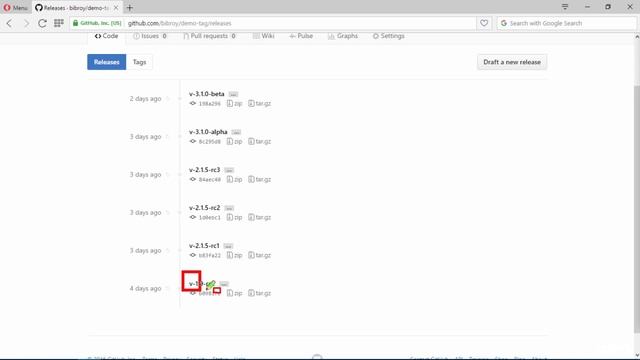Expand the v-2.1.5-rc3 ellipsis details

click(x=229, y=170)
